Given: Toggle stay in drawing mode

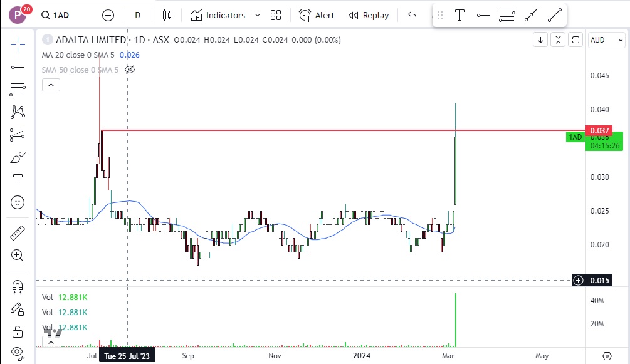Looking at the screenshot, I should 18,309.
